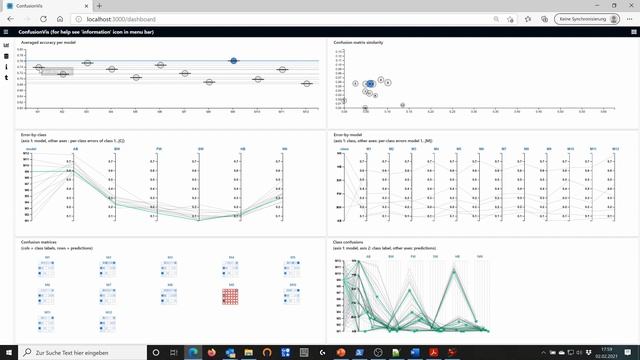
Task: Click the taskbar clock and date
Action: coord(607,353)
